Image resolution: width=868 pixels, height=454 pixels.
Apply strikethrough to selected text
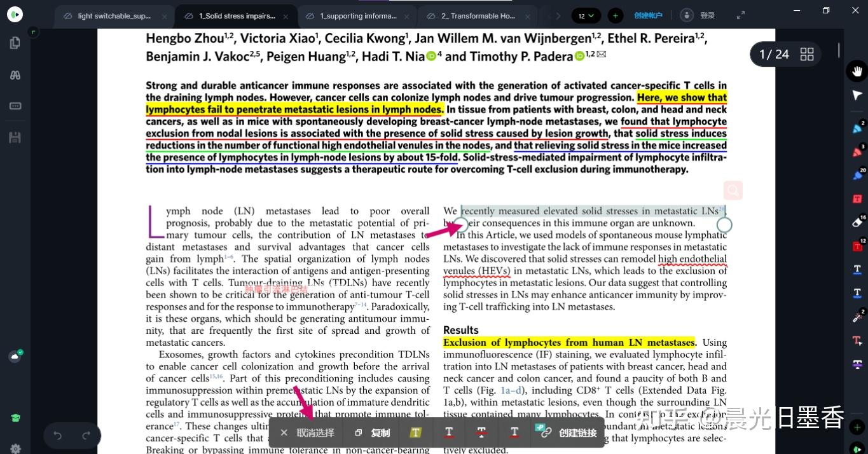481,432
